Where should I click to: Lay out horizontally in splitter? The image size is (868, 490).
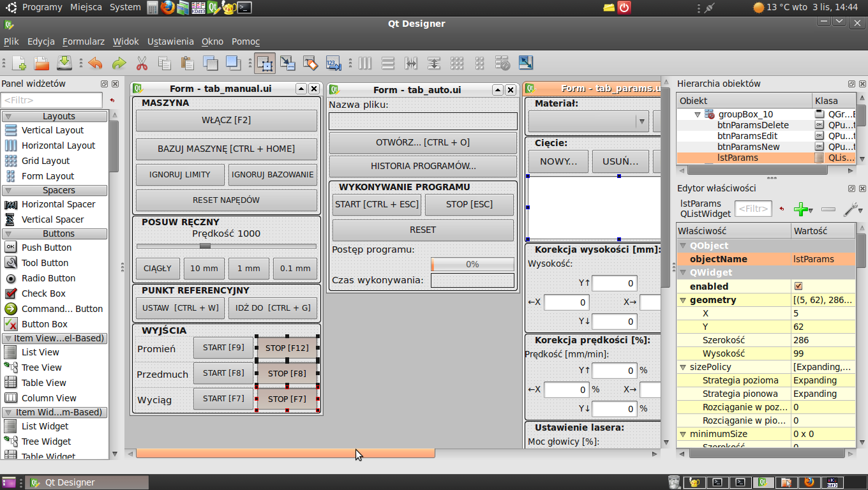[x=411, y=63]
